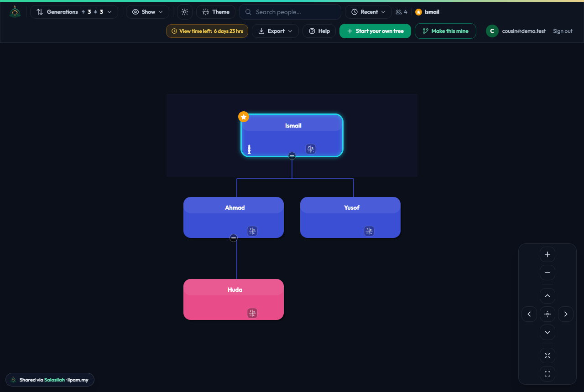Pan the tree right with arrow

[566, 314]
